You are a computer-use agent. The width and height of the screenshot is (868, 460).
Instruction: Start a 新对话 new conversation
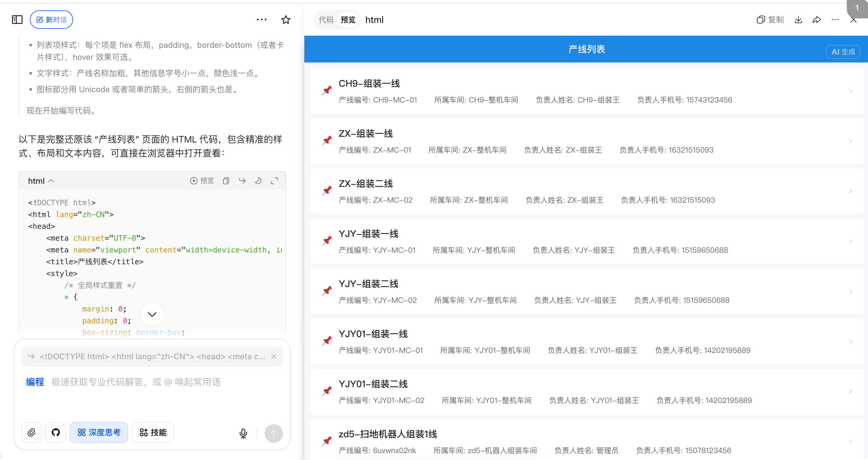[x=51, y=20]
